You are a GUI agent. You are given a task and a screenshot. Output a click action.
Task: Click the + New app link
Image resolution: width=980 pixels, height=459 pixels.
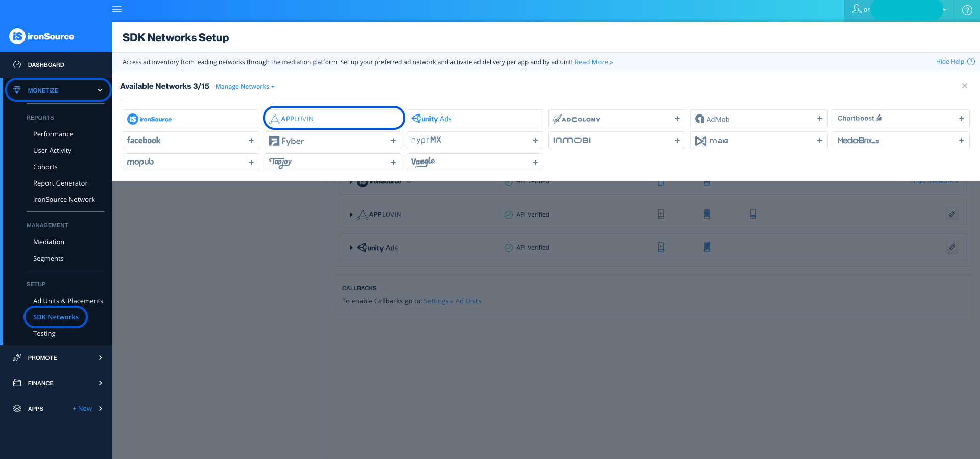82,408
